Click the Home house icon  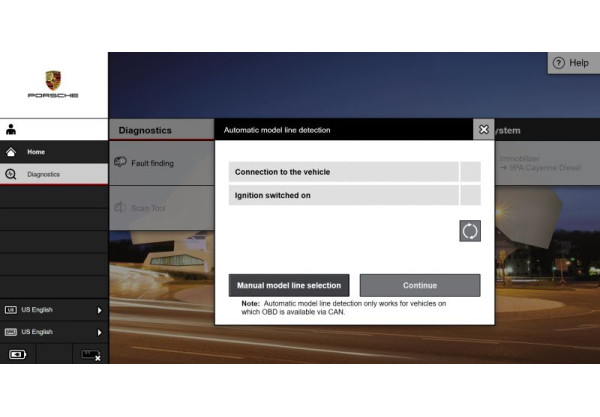click(x=11, y=152)
